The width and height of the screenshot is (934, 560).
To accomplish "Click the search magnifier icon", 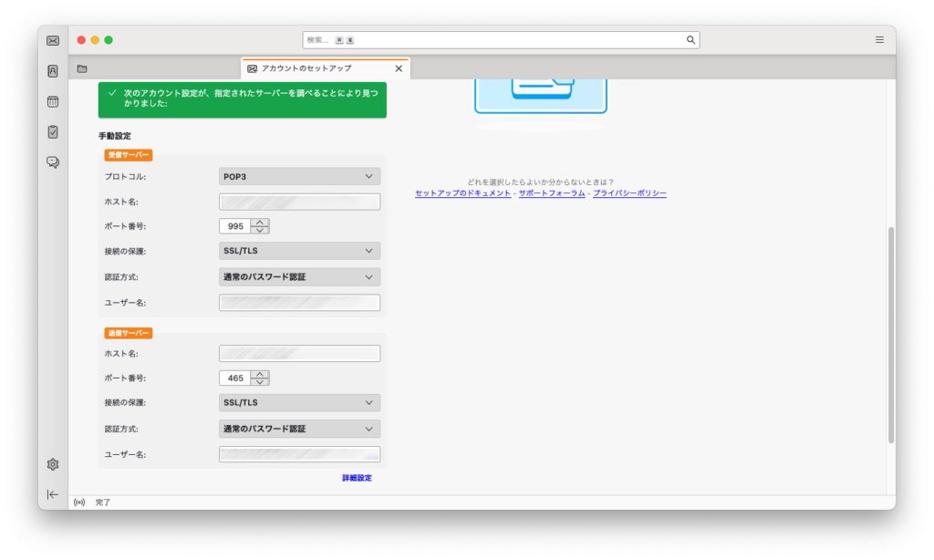I will pyautogui.click(x=690, y=39).
